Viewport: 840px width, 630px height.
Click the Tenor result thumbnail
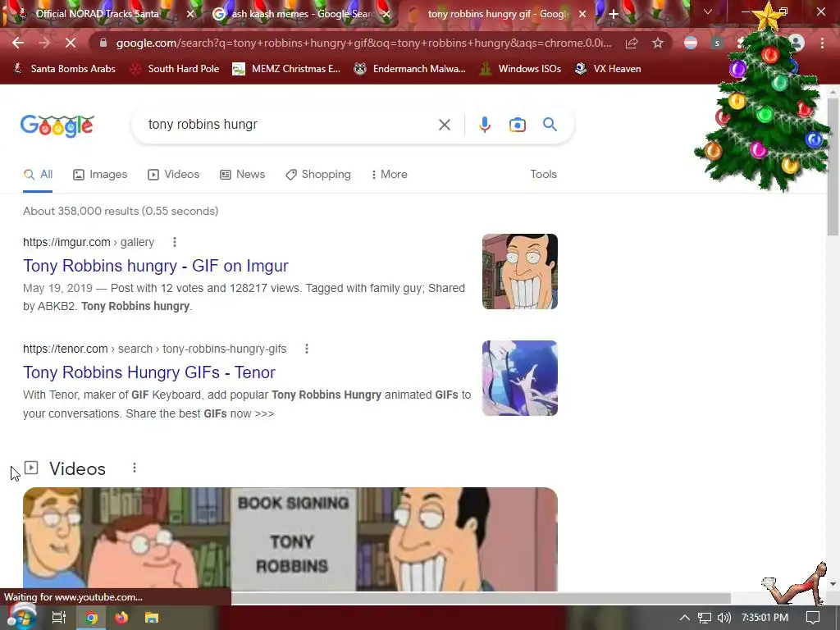519,378
